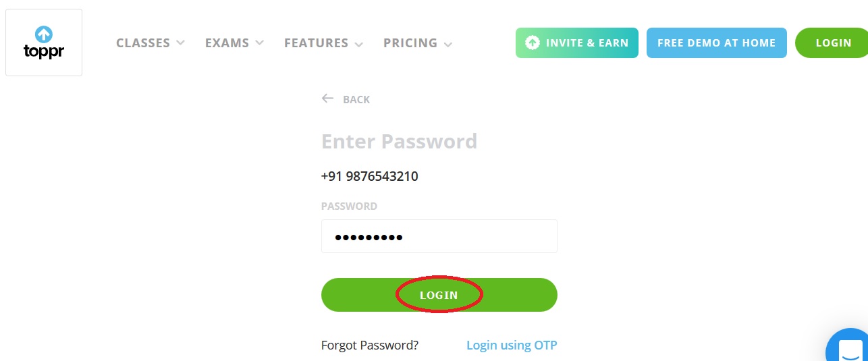Click the Invite & Earn arrow icon
This screenshot has width=868, height=361.
[533, 43]
